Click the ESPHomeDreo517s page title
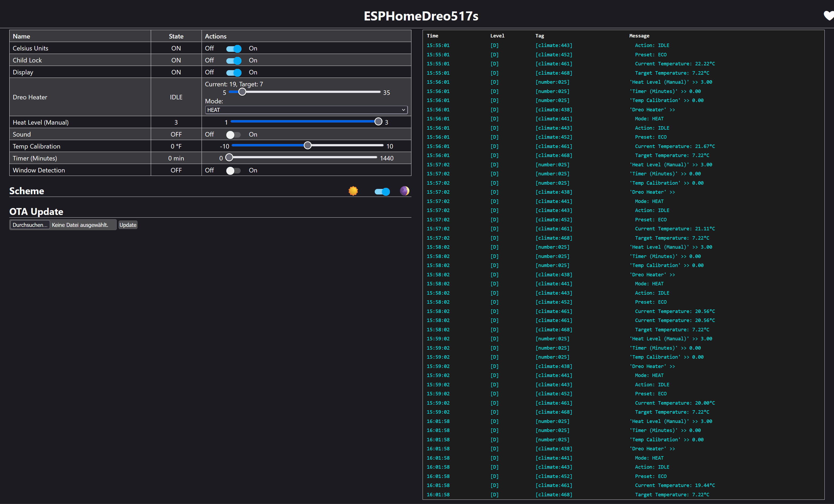Viewport: 834px width, 504px height. (x=421, y=16)
